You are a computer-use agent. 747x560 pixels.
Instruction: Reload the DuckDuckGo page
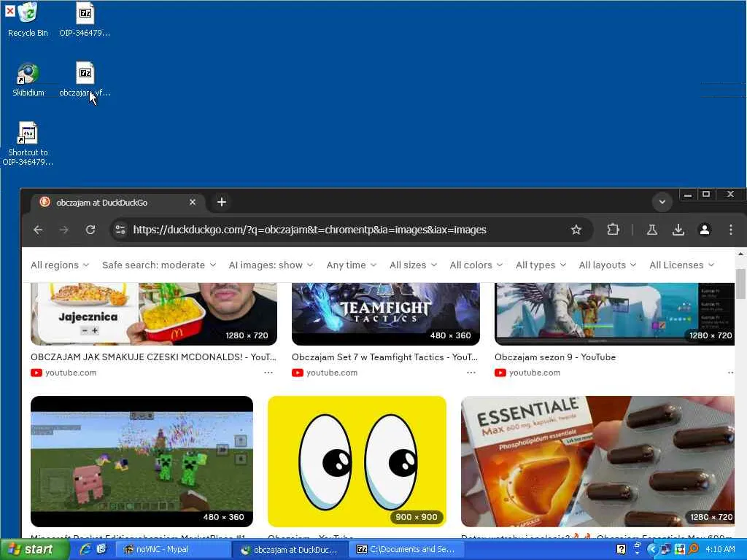[x=90, y=230]
